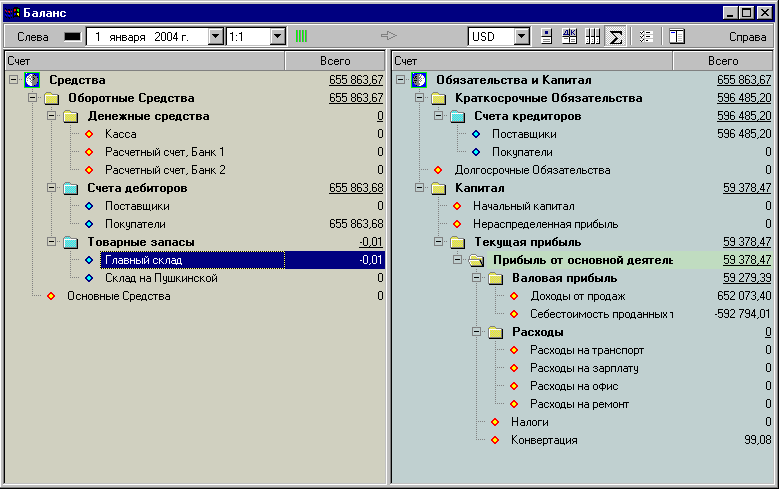Click the diamond icon beside Долгосрочные Обязательства
This screenshot has height=489, width=779.
pos(438,170)
